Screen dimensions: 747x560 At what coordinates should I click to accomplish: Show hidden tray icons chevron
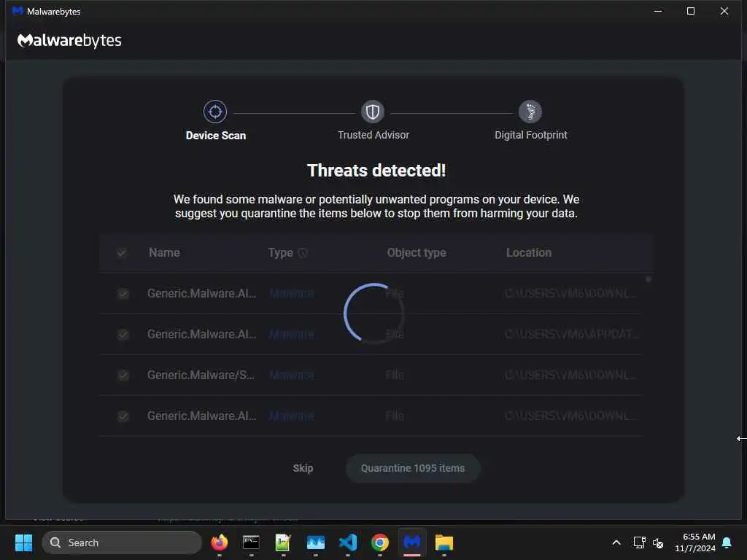tap(616, 542)
